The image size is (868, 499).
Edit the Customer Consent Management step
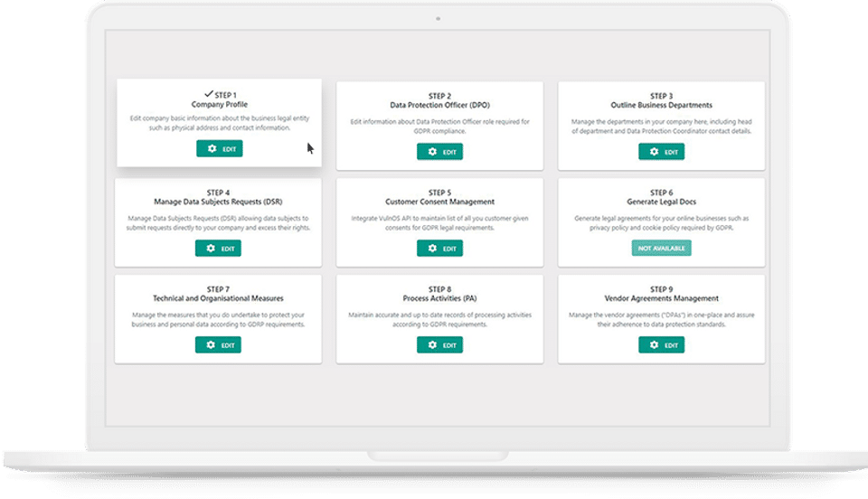(439, 249)
